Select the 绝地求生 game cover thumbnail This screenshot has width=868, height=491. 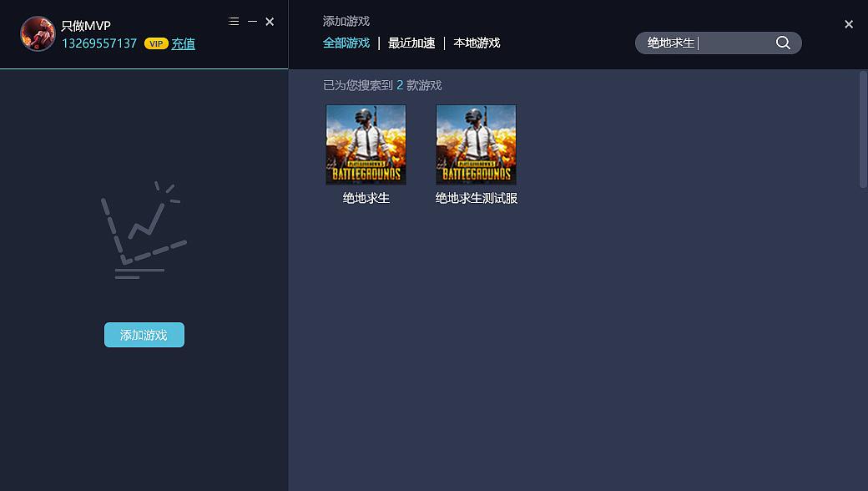(x=366, y=144)
